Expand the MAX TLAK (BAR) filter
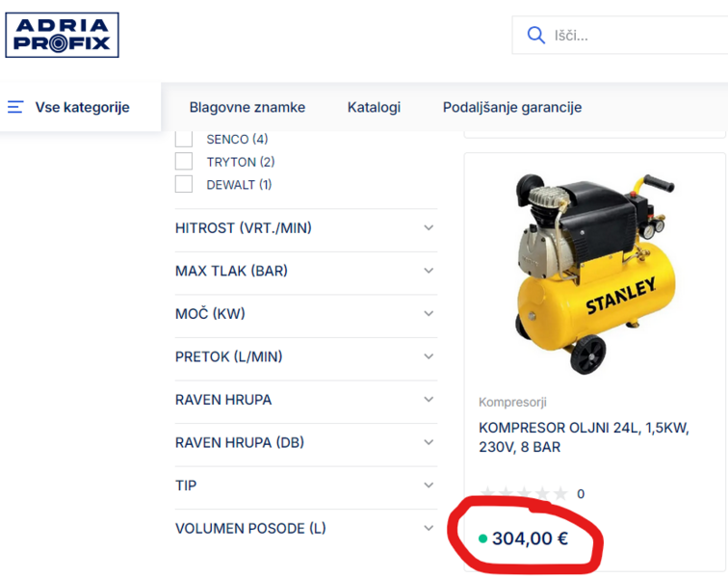 tap(429, 271)
